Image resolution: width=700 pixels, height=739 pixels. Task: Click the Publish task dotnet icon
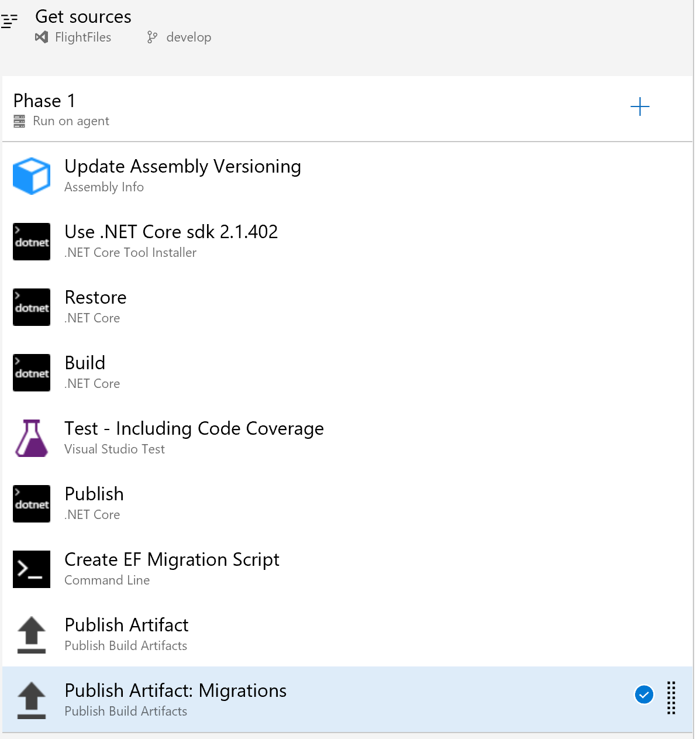[32, 504]
